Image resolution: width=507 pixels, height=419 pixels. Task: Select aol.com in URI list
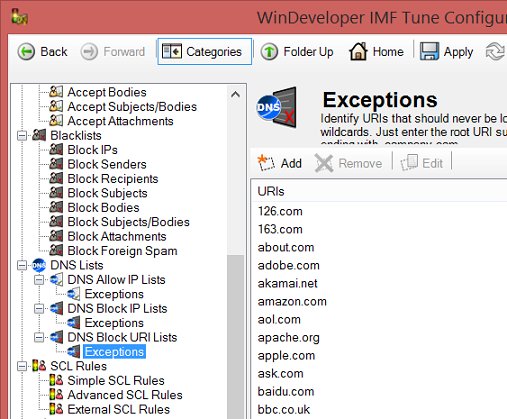(x=279, y=319)
